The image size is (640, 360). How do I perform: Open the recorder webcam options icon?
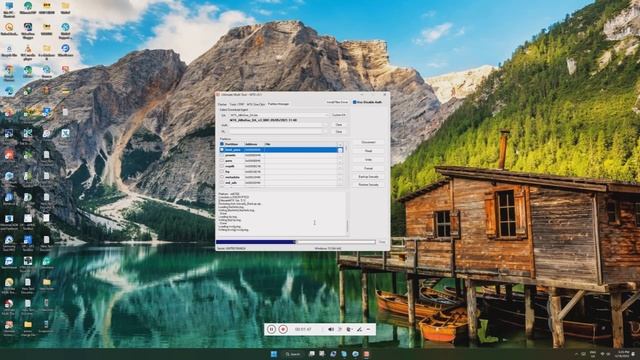349,329
